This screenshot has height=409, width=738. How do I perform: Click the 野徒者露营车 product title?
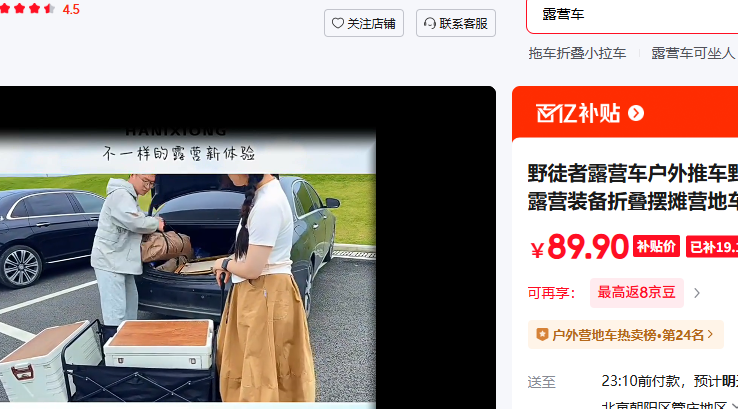633,187
